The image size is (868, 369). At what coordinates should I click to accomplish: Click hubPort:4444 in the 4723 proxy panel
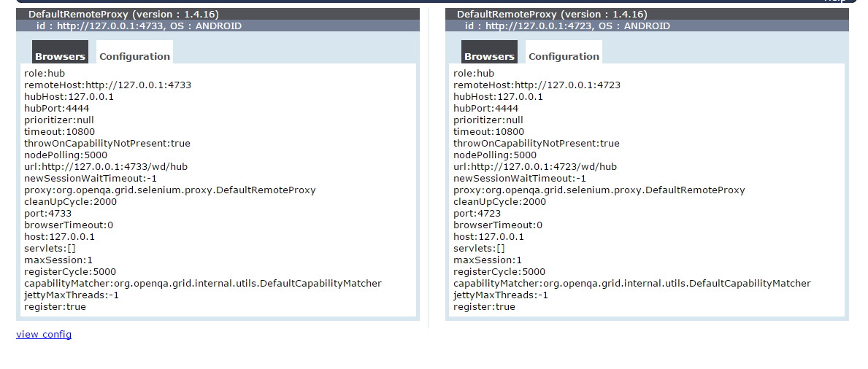[x=485, y=108]
